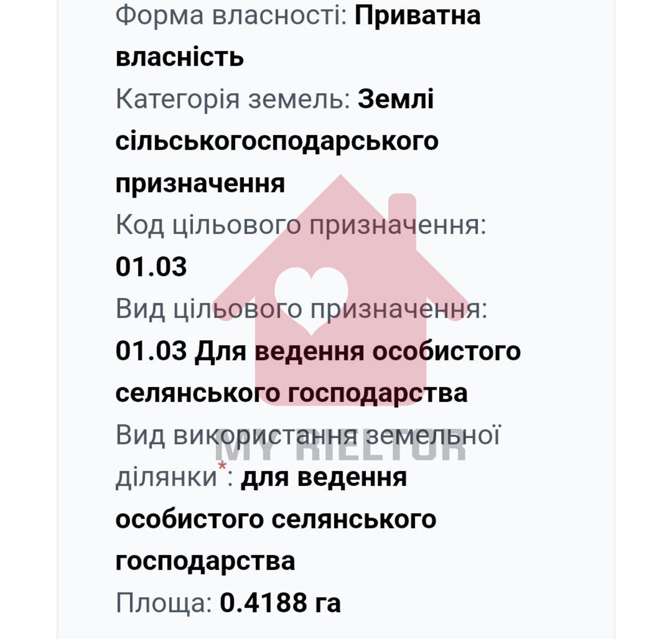The height and width of the screenshot is (639, 672).
Task: Select the bold word "Приватна"
Action: (417, 16)
